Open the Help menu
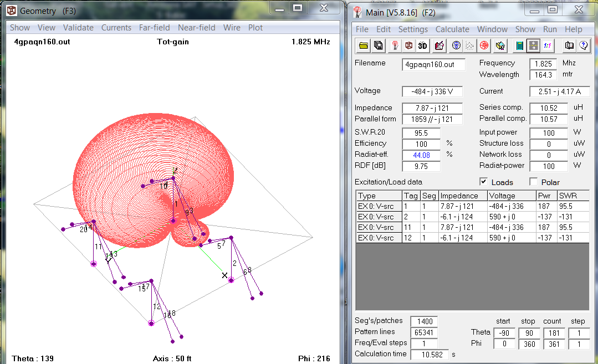The height and width of the screenshot is (364, 598). tap(574, 29)
